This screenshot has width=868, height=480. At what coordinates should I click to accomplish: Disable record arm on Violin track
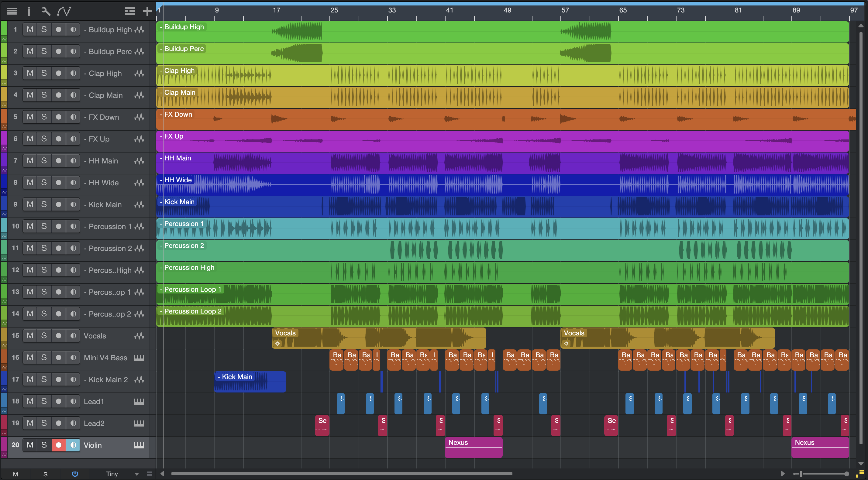point(58,445)
